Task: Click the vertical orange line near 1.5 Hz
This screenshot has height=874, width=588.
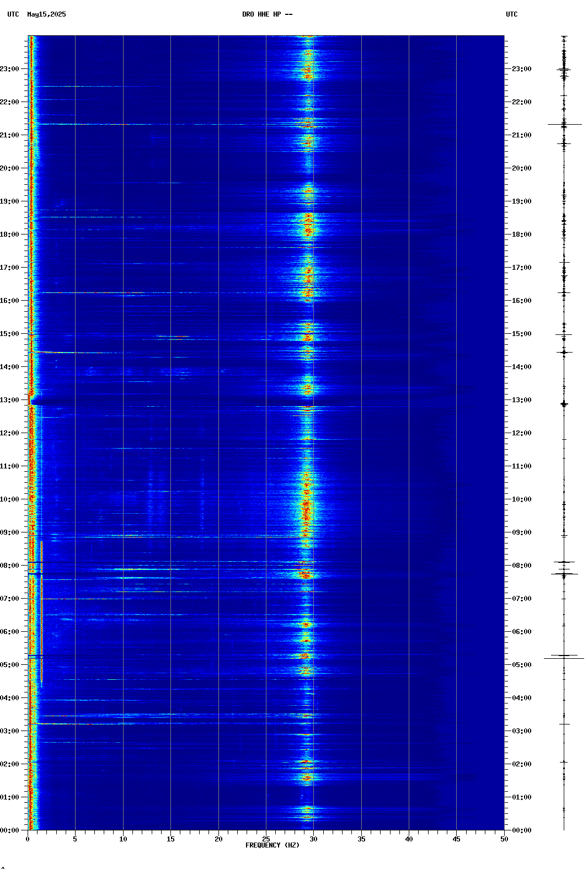Action: point(41,612)
